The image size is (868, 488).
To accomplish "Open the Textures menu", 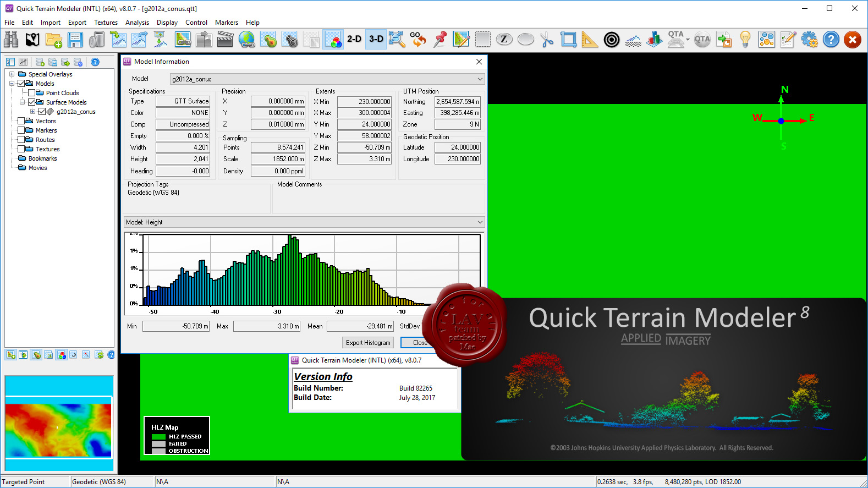I will (x=106, y=23).
